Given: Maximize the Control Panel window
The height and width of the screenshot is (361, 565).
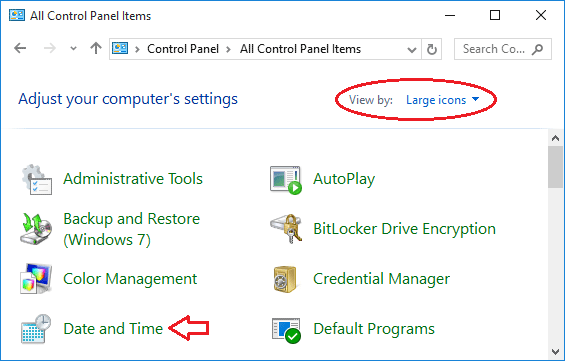Looking at the screenshot, I should pyautogui.click(x=495, y=15).
